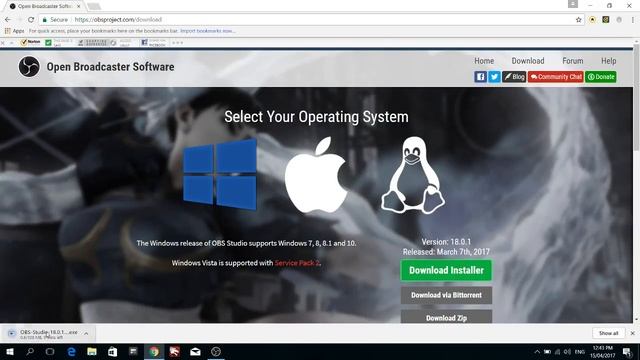The image size is (640, 360).
Task: Close the downloads bar
Action: click(x=632, y=333)
